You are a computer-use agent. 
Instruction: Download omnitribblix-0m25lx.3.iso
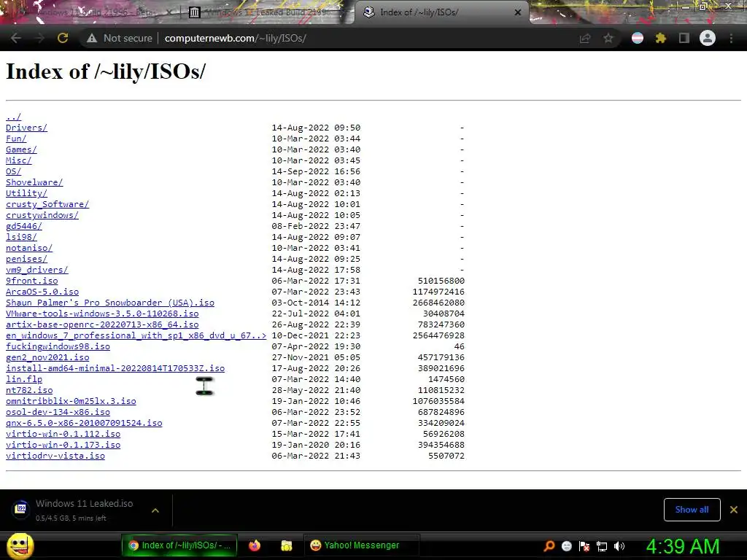pos(71,402)
